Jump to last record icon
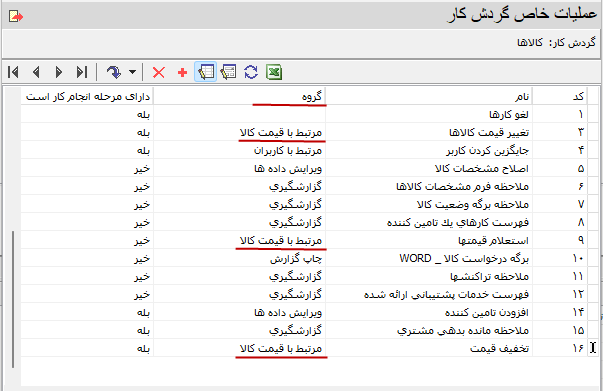The image size is (603, 391). point(82,72)
